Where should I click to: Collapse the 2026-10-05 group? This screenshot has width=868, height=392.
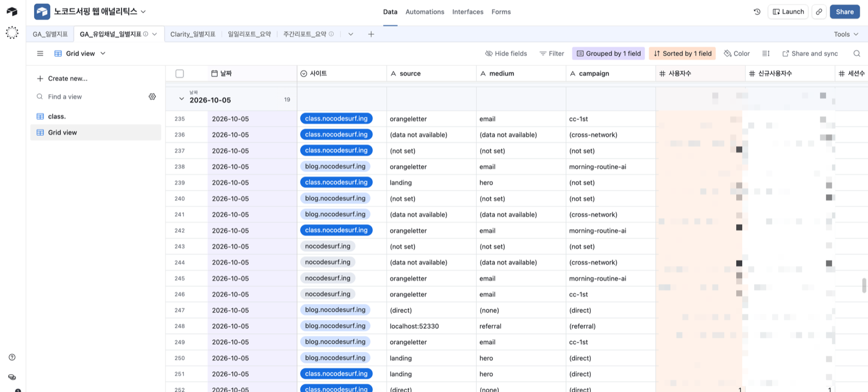coord(181,99)
